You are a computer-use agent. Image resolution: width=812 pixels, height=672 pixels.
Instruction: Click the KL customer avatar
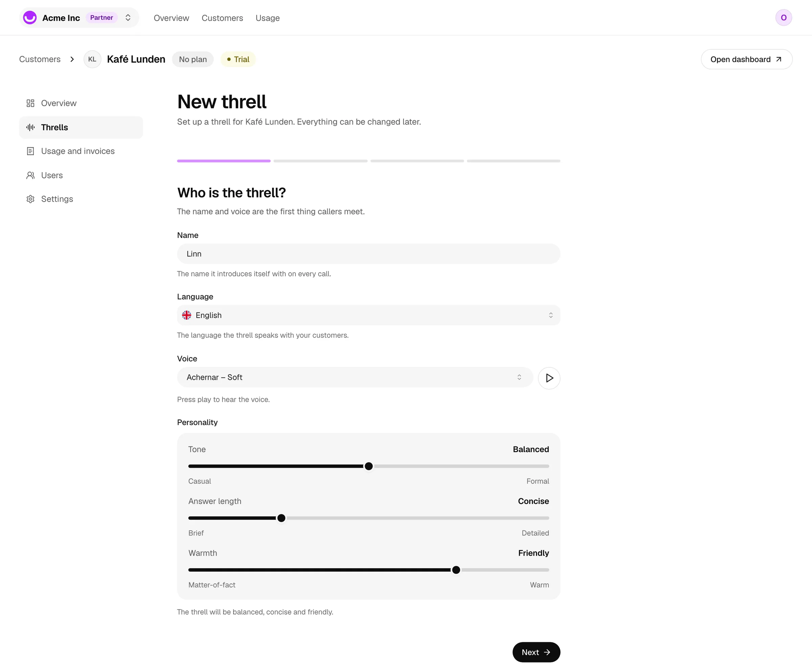point(92,59)
